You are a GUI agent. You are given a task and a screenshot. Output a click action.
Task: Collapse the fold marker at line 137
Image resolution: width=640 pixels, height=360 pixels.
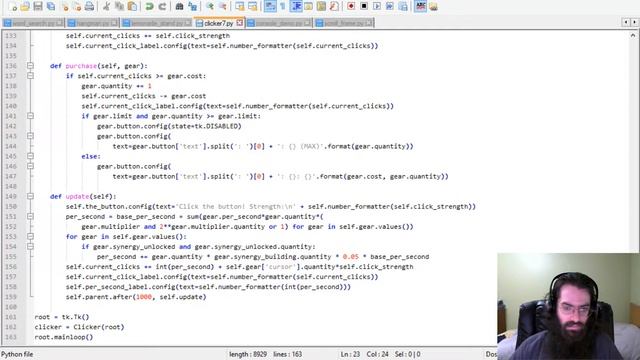pyautogui.click(x=30, y=76)
